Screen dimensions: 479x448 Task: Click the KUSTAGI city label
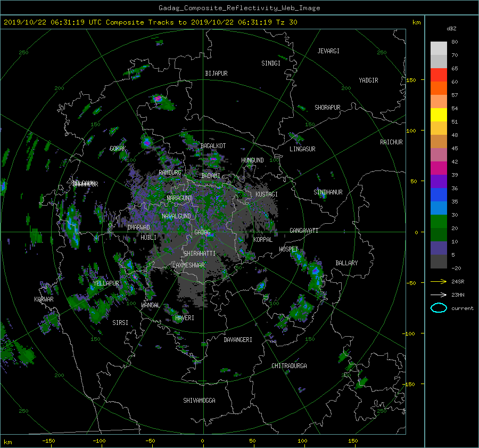point(267,194)
